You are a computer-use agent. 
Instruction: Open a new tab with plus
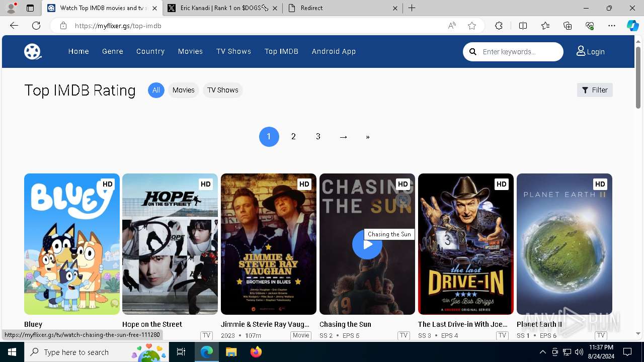tap(412, 8)
